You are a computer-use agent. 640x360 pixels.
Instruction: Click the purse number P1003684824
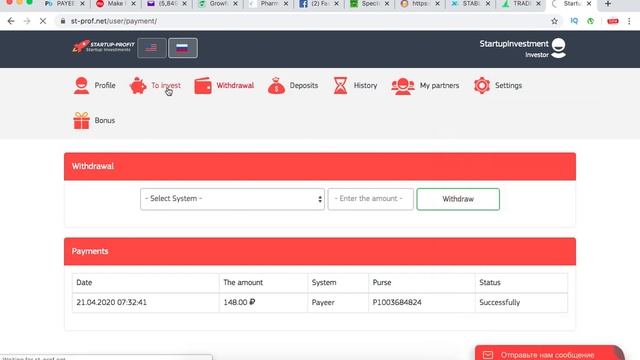(397, 302)
